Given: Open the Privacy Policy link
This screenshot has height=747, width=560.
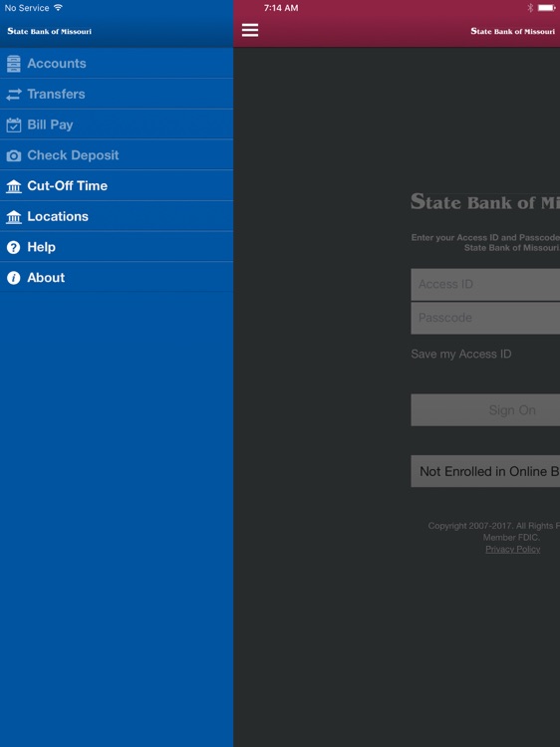Looking at the screenshot, I should [x=513, y=549].
